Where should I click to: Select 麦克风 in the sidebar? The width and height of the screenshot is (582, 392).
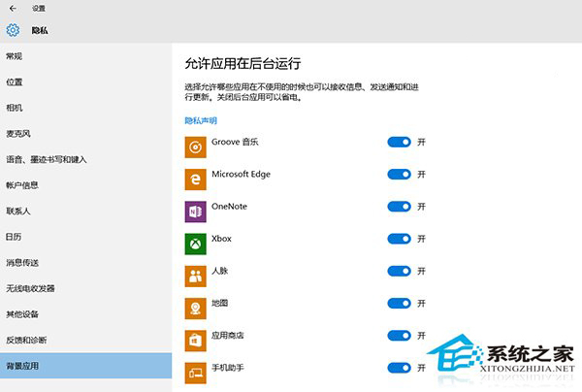pos(85,134)
